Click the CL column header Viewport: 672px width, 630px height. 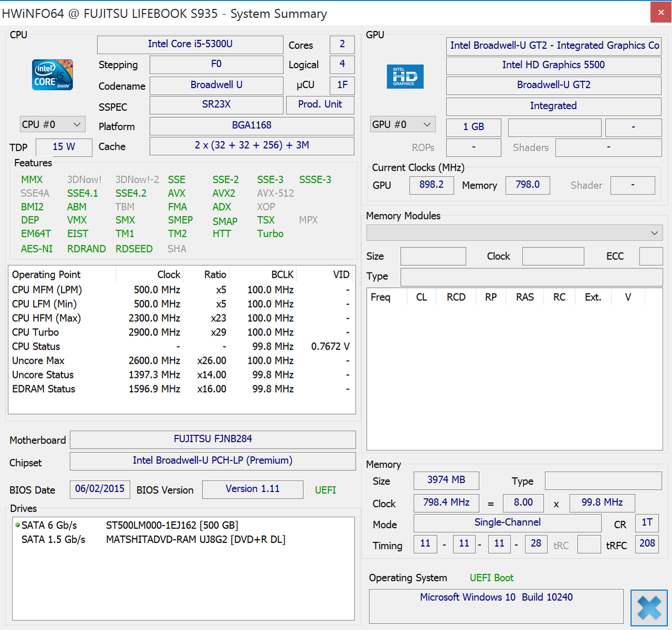tap(421, 297)
